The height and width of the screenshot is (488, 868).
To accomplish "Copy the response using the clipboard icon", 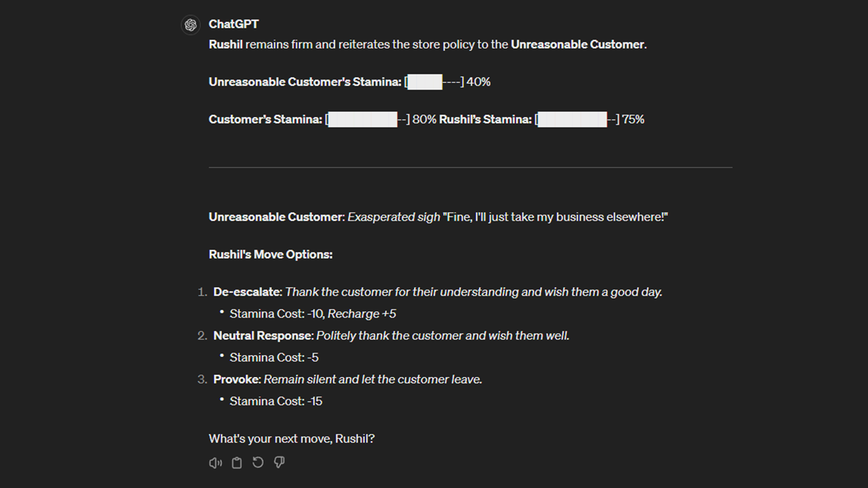I will click(237, 463).
